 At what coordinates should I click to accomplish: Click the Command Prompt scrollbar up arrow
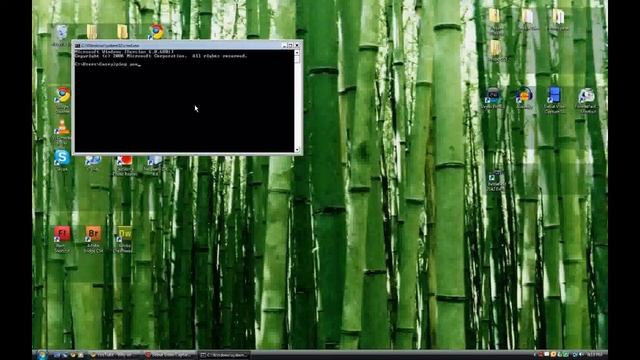(x=297, y=52)
